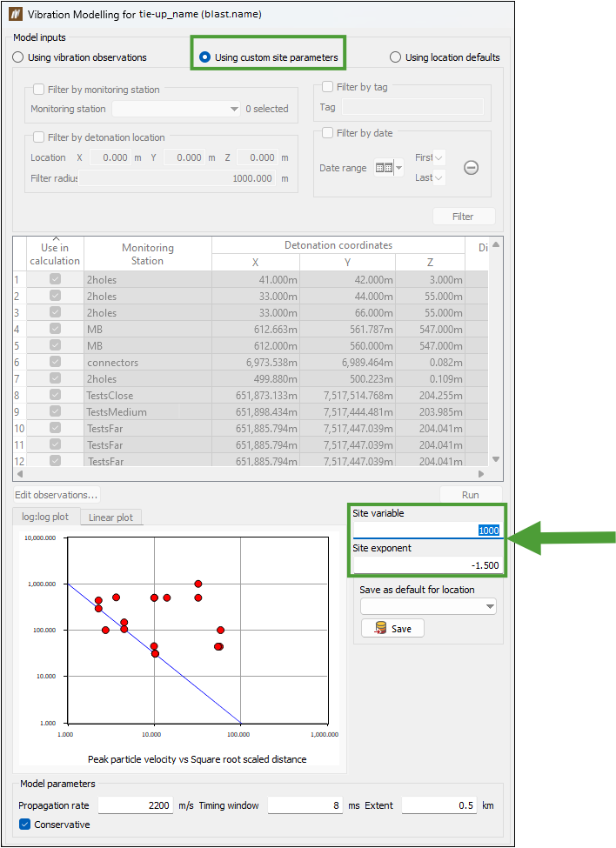The image size is (616, 848).
Task: Click horizontal scrollbar left arrow
Action: coord(20,474)
